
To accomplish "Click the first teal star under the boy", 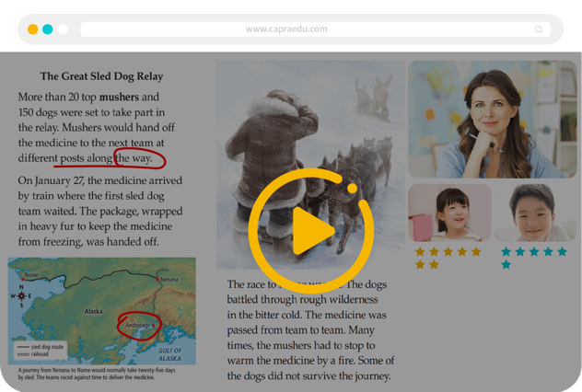I will tap(506, 252).
